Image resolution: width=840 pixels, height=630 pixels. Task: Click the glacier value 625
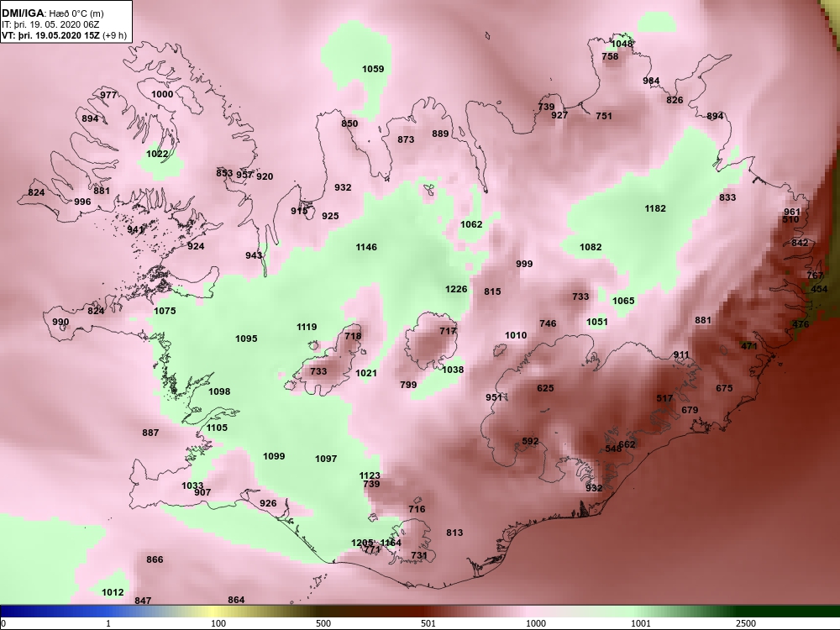point(545,388)
